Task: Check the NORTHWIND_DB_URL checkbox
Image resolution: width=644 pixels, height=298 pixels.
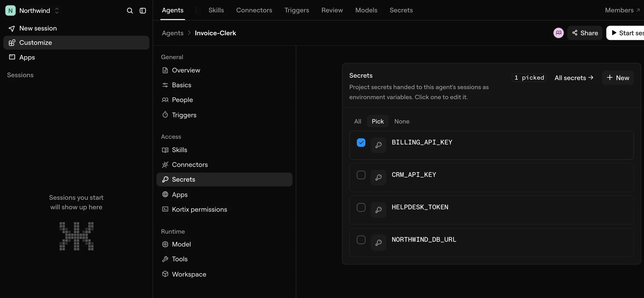Action: pos(361,240)
